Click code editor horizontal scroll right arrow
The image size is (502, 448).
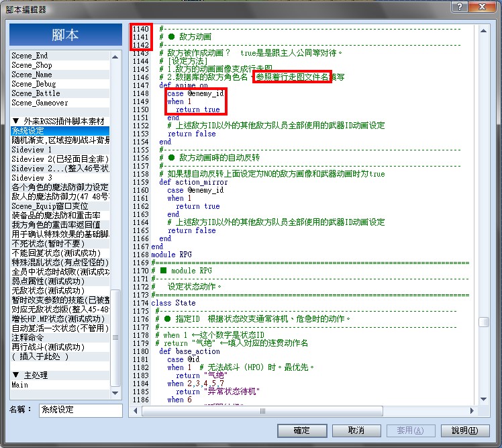472,411
